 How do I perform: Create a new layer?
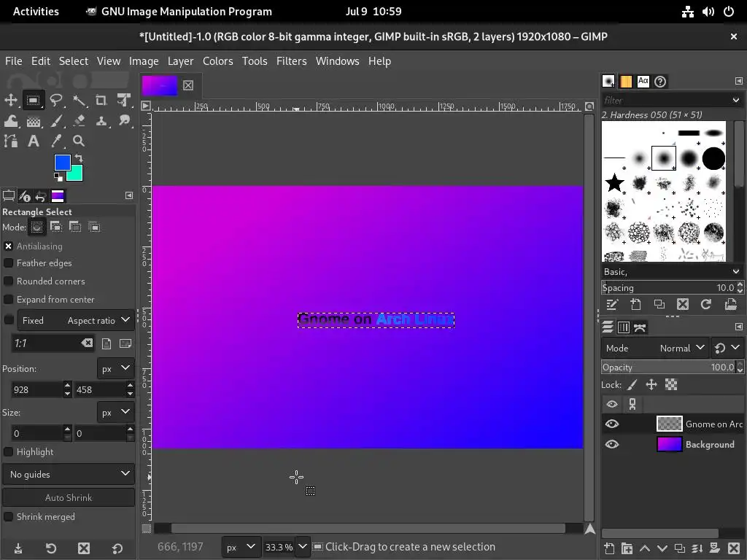[609, 548]
